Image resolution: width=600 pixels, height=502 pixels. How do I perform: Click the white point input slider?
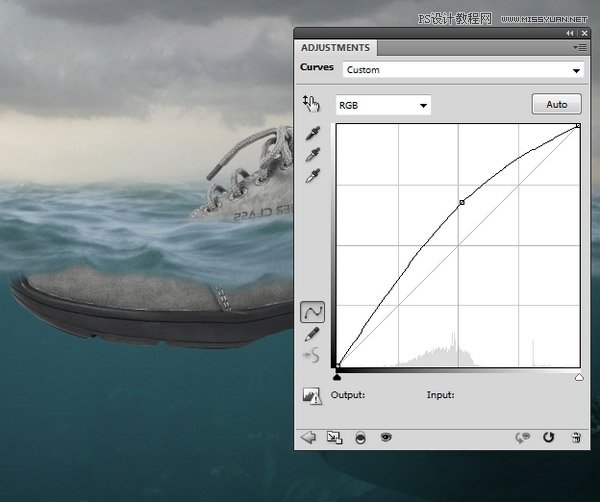[x=579, y=377]
